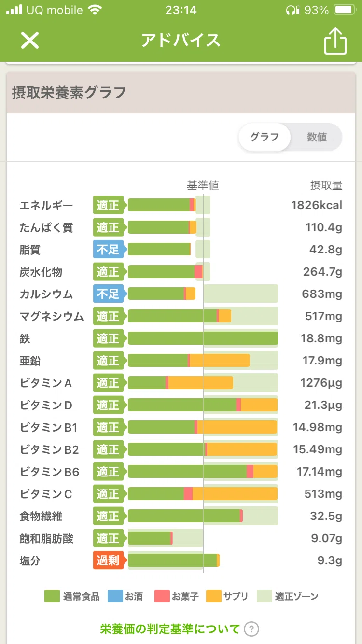Tap the 不足 badge beside カルシウム
Image resolution: width=362 pixels, height=644 pixels.
110,294
